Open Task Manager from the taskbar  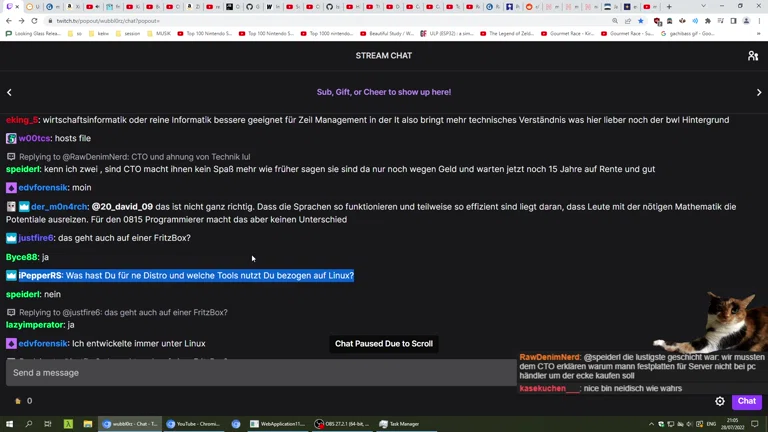400,424
